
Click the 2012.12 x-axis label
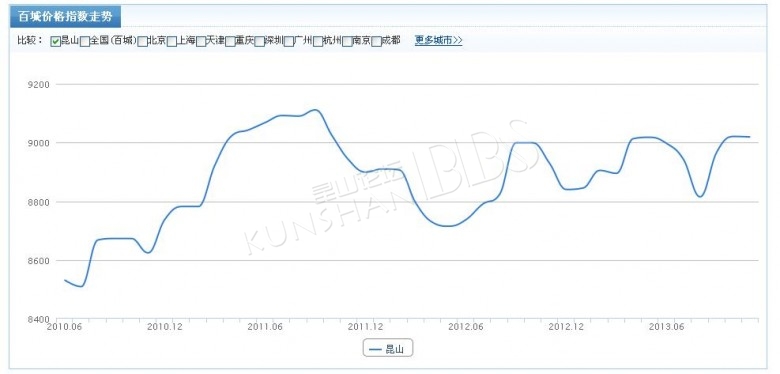point(566,327)
